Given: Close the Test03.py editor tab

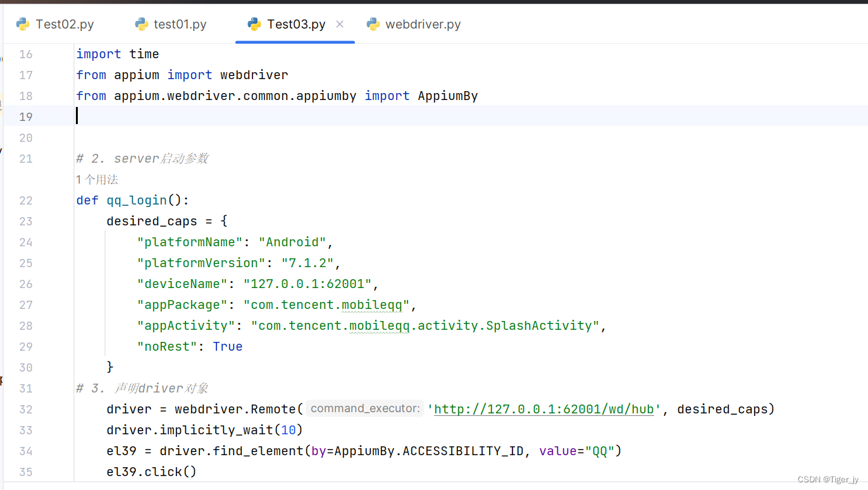Looking at the screenshot, I should pyautogui.click(x=340, y=23).
